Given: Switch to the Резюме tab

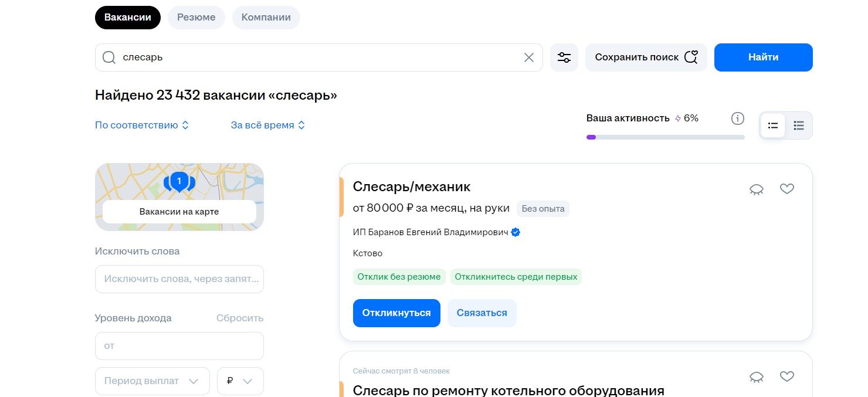Looking at the screenshot, I should (196, 18).
